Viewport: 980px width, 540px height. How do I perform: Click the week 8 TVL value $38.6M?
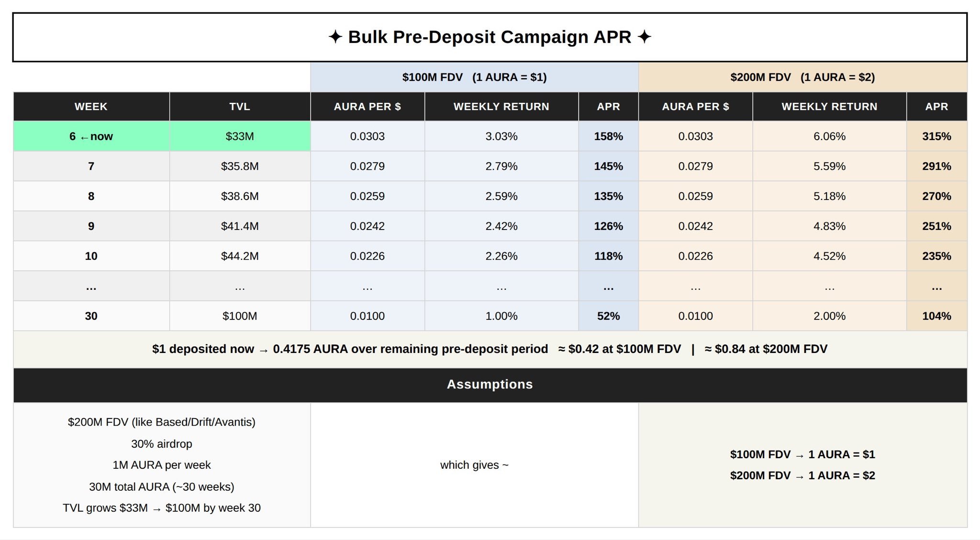240,196
